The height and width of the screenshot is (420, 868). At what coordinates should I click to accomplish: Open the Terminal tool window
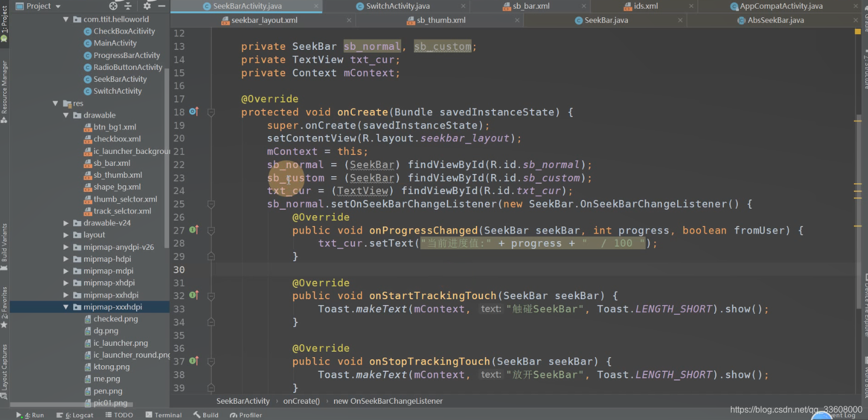[x=164, y=415]
